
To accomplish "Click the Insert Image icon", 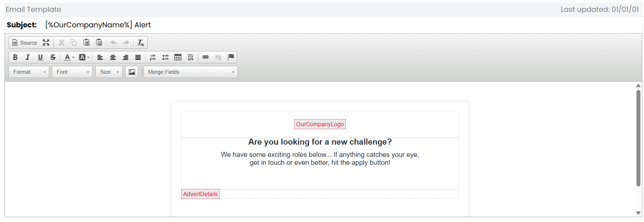I will 132,72.
